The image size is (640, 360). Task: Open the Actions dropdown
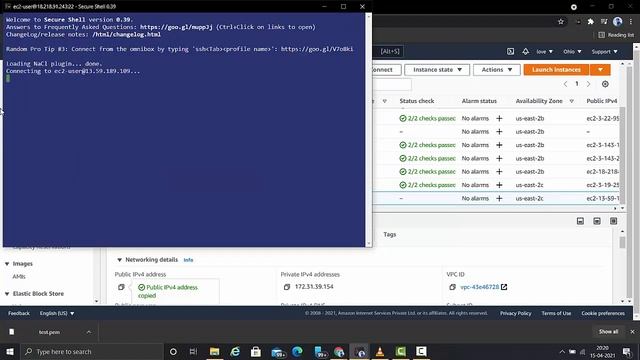click(496, 70)
